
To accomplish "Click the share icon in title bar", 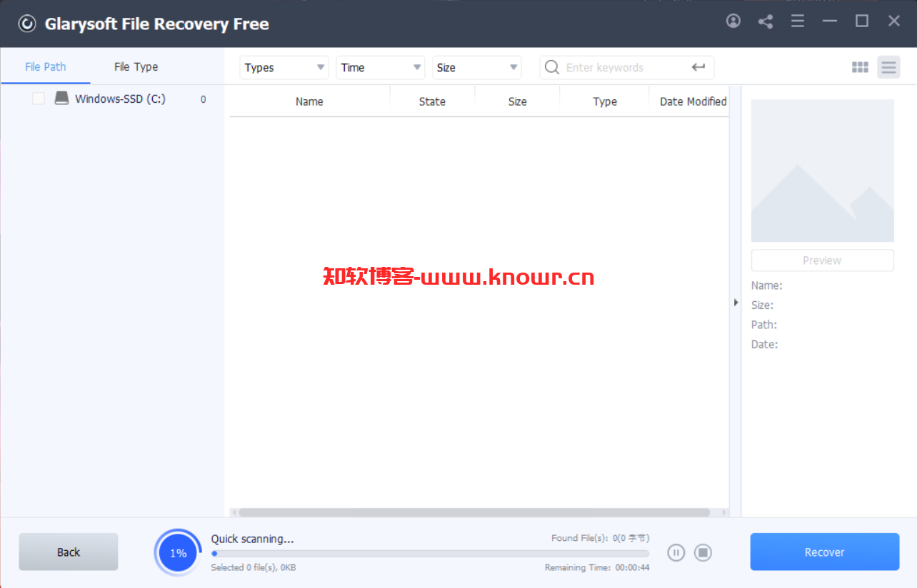I will (x=766, y=21).
